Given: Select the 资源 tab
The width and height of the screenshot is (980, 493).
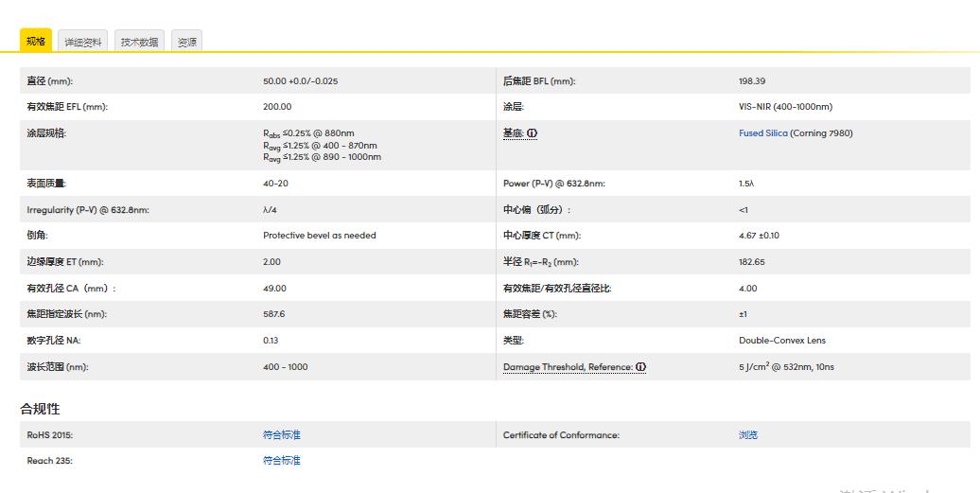Looking at the screenshot, I should point(187,42).
